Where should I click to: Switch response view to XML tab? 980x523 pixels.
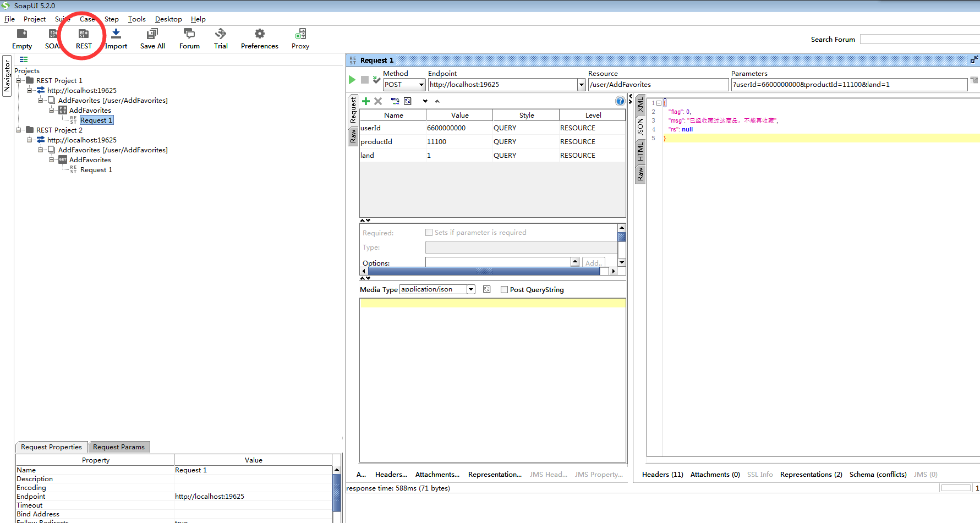640,103
